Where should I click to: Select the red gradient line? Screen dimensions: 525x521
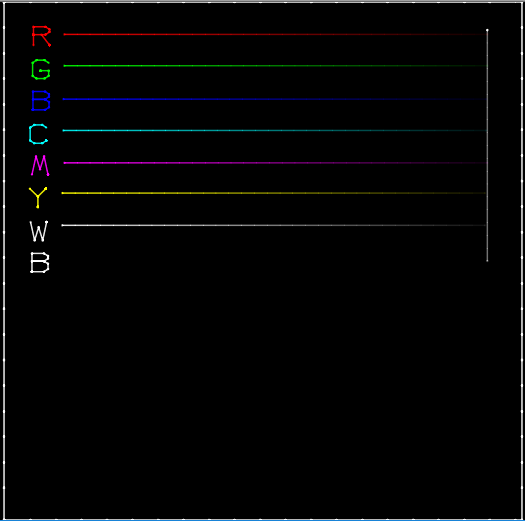(275, 34)
